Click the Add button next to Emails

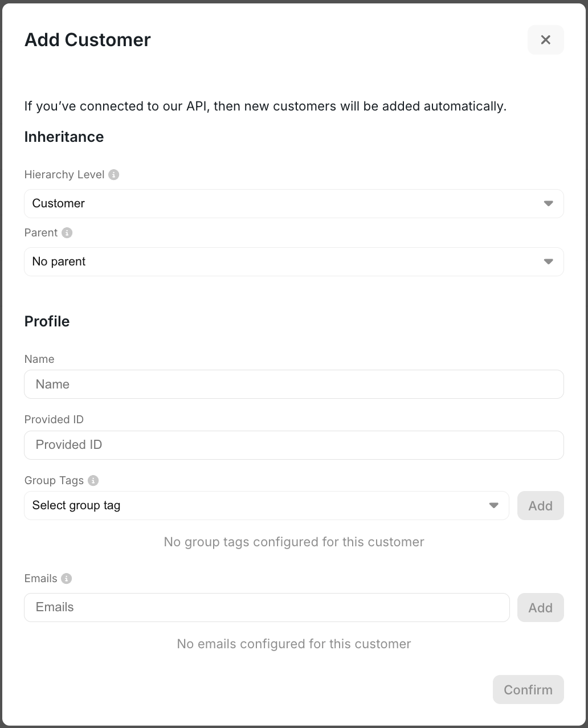pos(540,607)
